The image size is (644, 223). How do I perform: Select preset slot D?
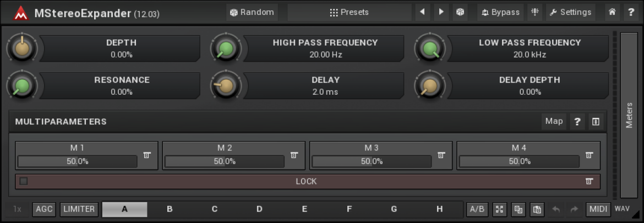tap(259, 209)
